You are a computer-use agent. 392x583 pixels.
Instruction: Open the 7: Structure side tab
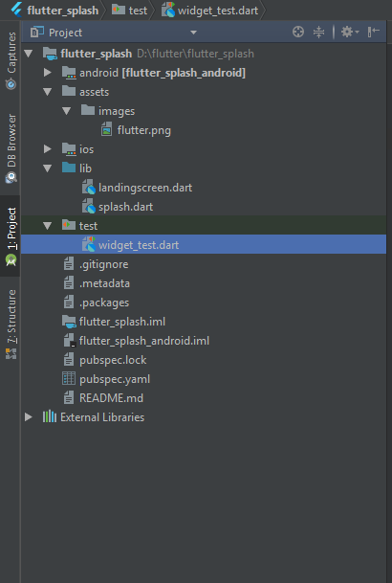(x=11, y=325)
